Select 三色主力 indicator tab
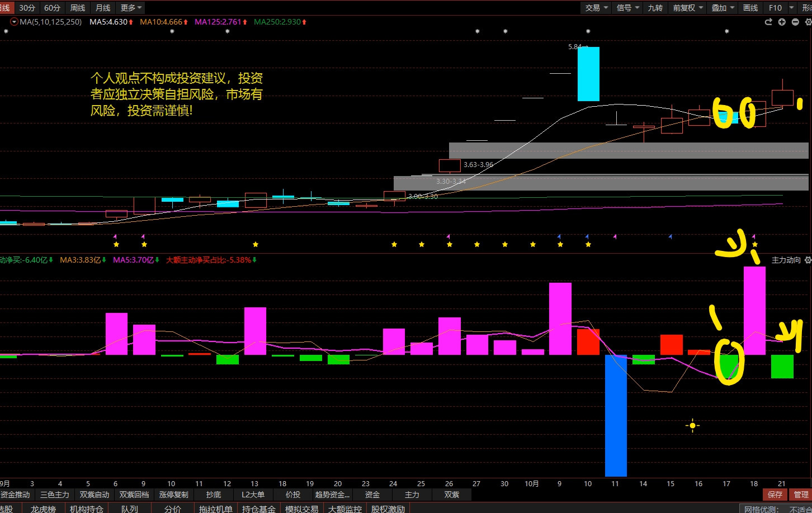 [x=55, y=495]
